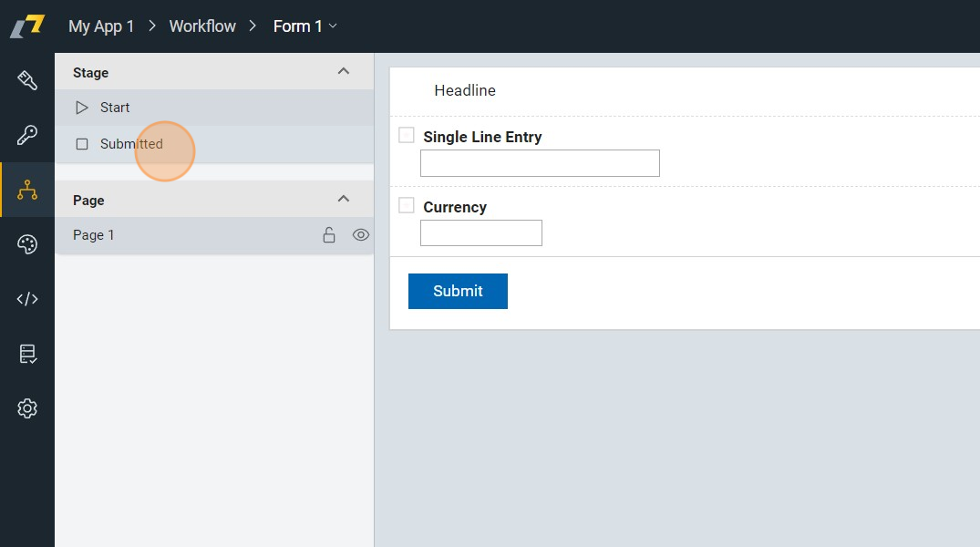
Task: Click the lock icon on Page 1
Action: [329, 235]
